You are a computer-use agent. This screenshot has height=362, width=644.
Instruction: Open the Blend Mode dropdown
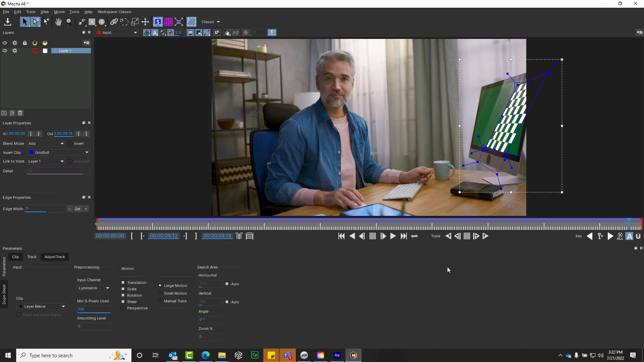point(46,144)
